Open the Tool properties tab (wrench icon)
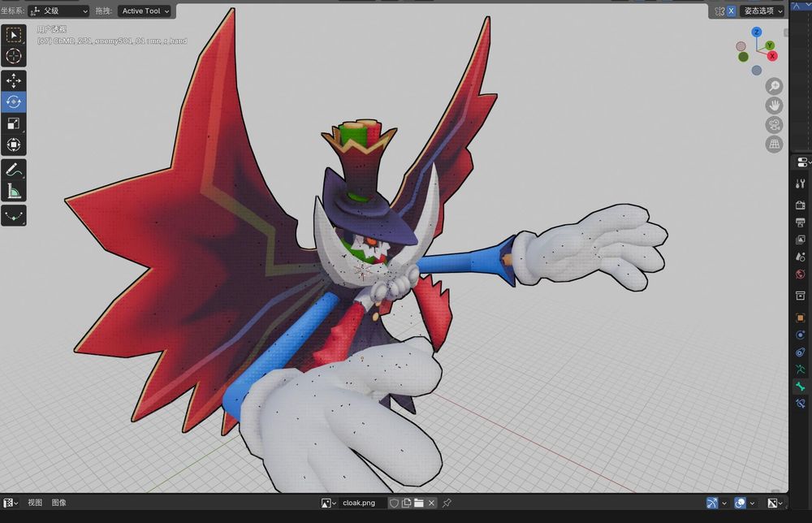This screenshot has width=812, height=523. pos(800,184)
